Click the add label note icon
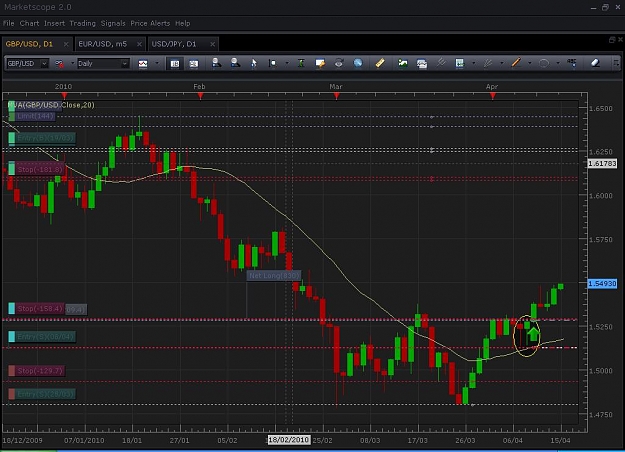 coord(320,63)
